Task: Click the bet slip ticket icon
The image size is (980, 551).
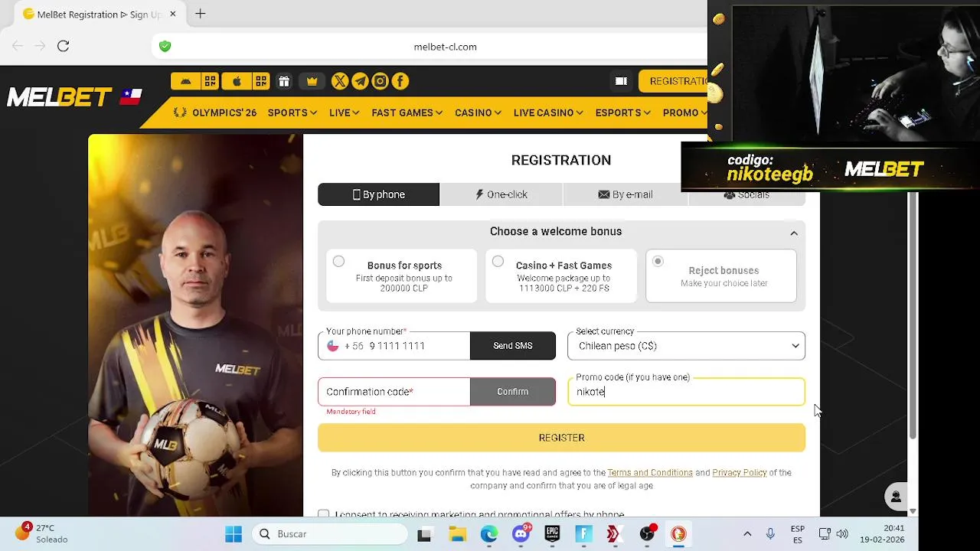Action: 621,81
